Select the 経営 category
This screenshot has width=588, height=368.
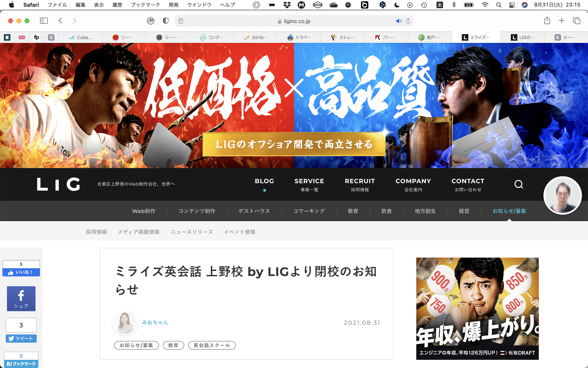point(464,211)
